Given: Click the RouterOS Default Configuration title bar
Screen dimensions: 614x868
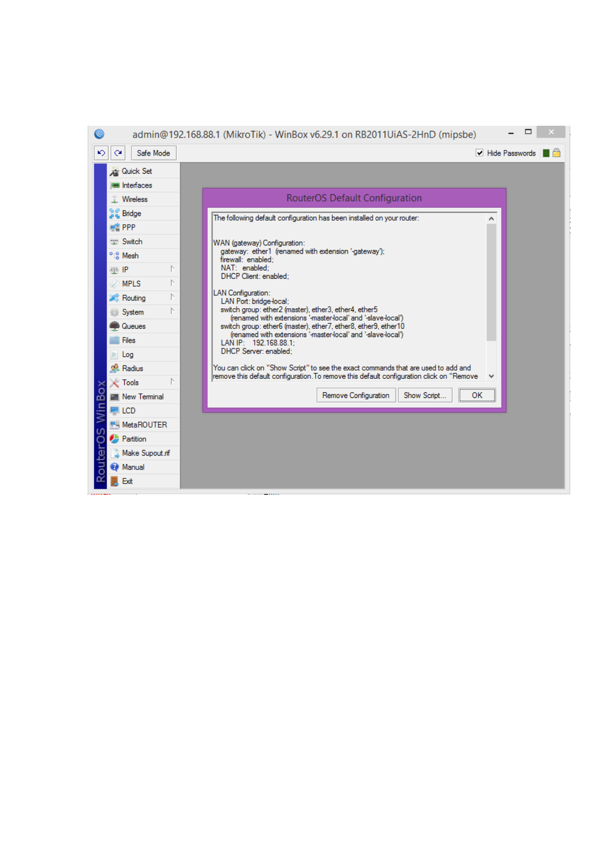Looking at the screenshot, I should click(x=354, y=198).
